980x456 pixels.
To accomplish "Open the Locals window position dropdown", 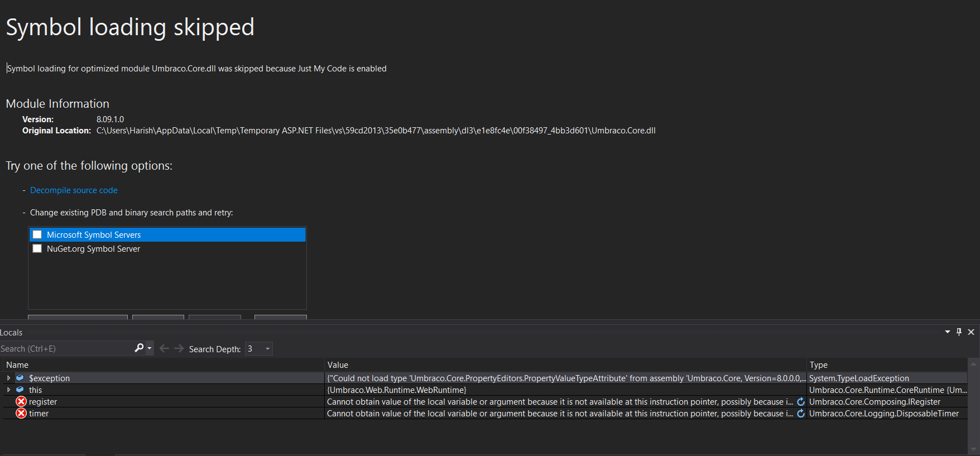I will (x=948, y=332).
